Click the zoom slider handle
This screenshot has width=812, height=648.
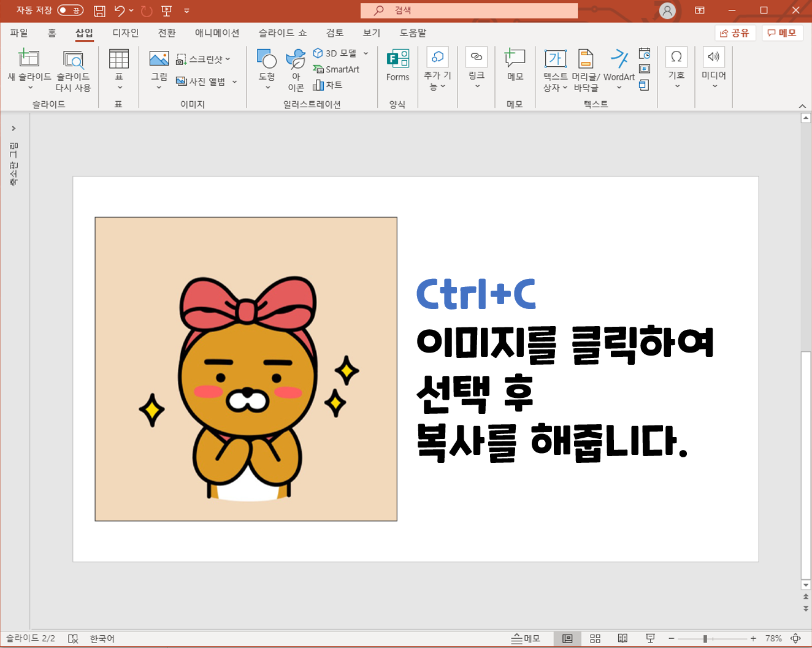click(705, 639)
